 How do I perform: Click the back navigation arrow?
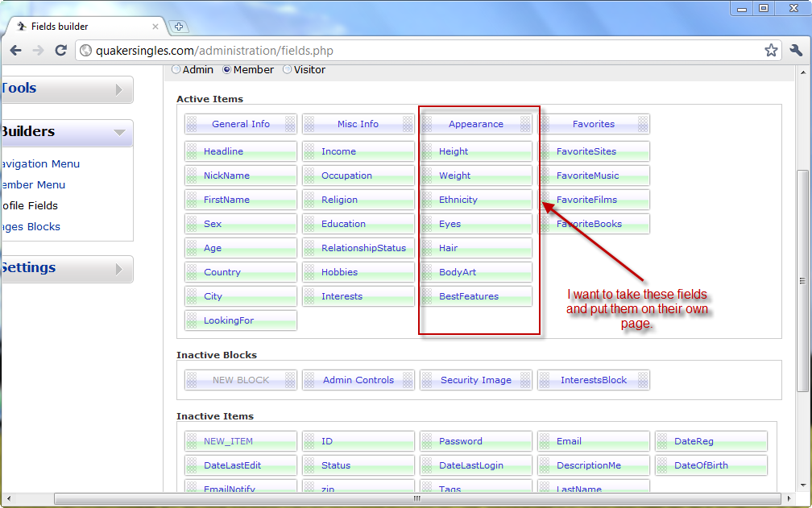tap(15, 51)
